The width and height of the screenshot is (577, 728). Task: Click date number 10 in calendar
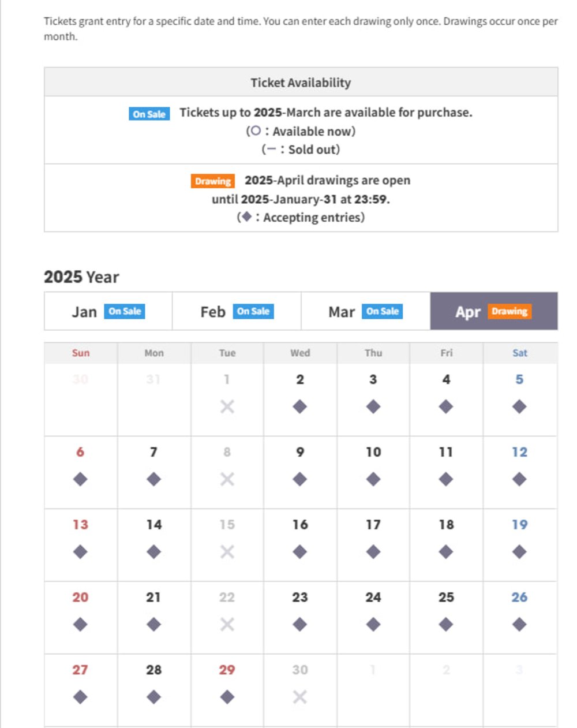click(x=373, y=452)
